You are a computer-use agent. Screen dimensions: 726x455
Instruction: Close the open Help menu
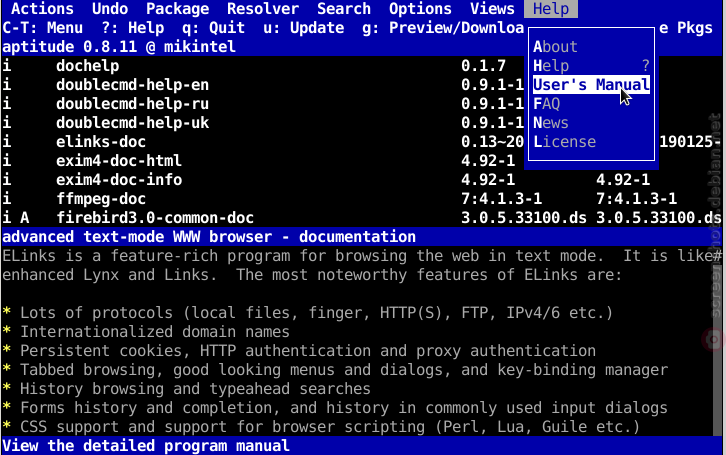[551, 9]
